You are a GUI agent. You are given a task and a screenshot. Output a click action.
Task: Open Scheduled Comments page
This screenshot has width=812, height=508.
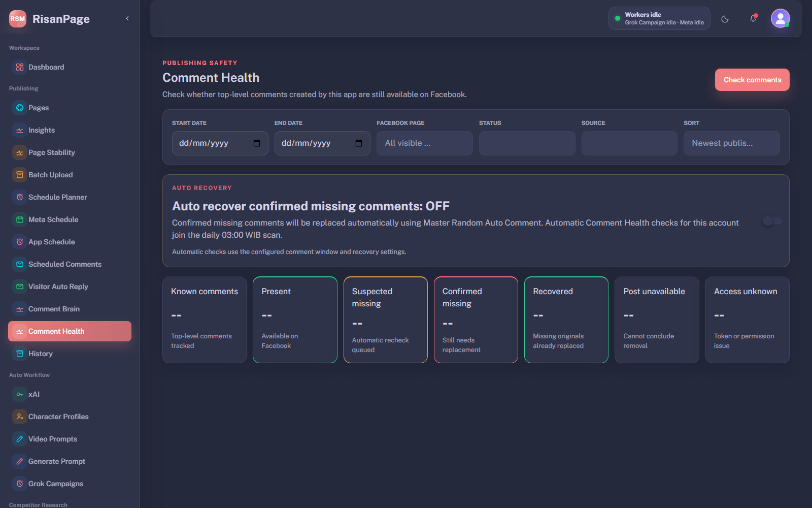point(70,264)
